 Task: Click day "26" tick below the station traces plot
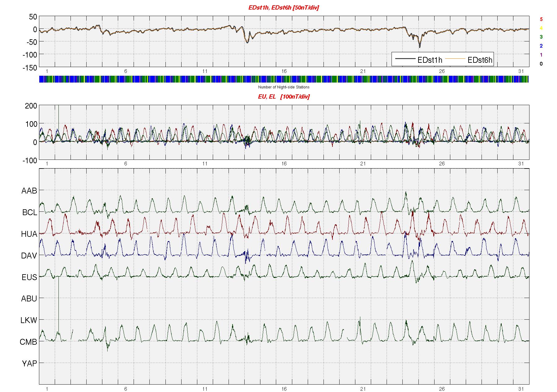(x=442, y=389)
